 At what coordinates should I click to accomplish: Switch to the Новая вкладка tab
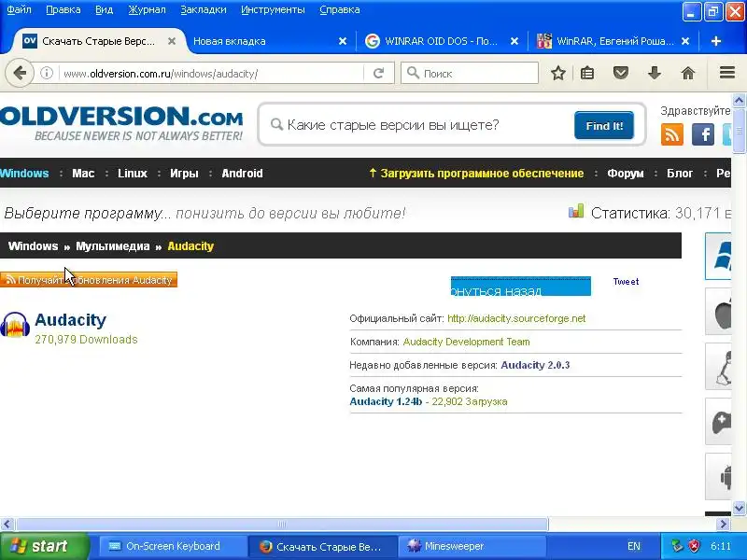[x=267, y=41]
